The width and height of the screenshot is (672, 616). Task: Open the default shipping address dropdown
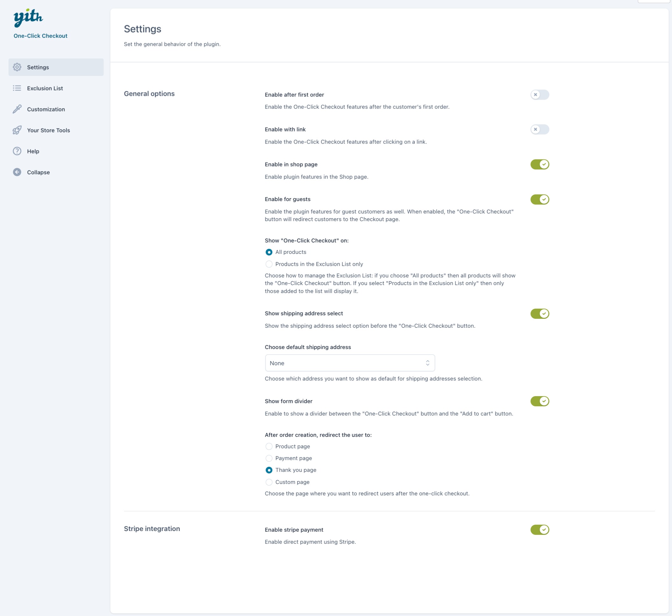(350, 363)
